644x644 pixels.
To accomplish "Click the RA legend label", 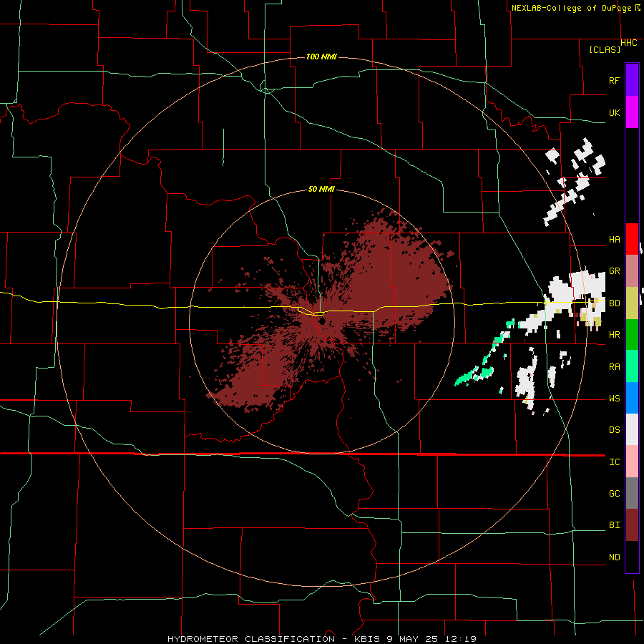I will click(614, 367).
